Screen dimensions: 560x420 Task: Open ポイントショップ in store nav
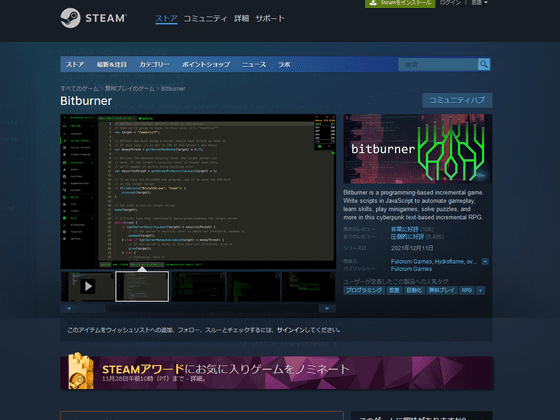(x=206, y=65)
